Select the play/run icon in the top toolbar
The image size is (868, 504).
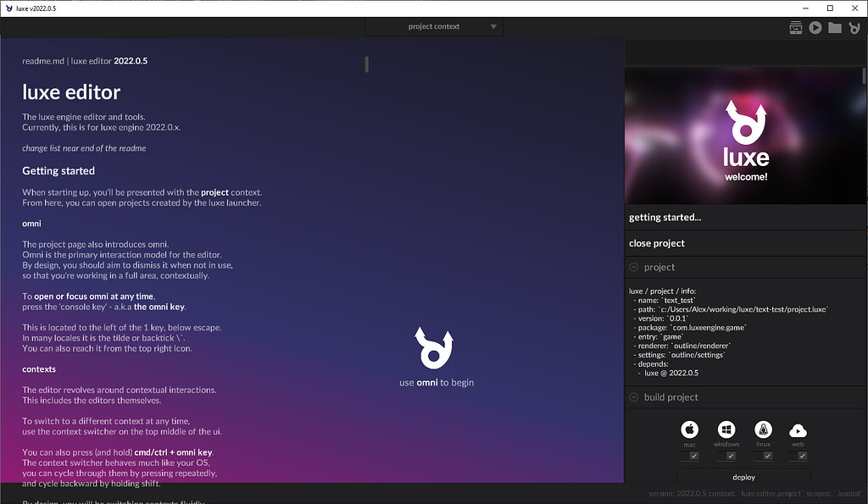coord(815,26)
